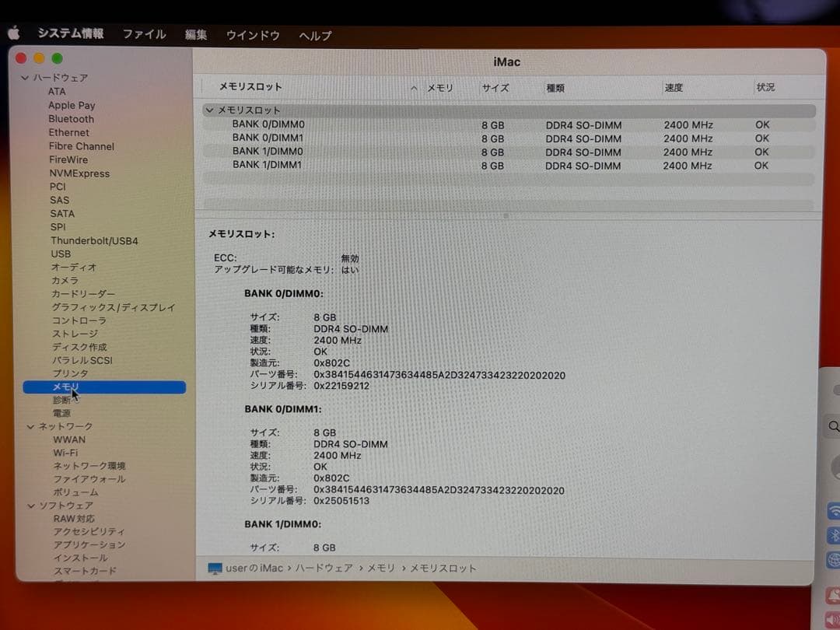
Task: Open Spotlight search via the magnifier icon
Action: 833,426
